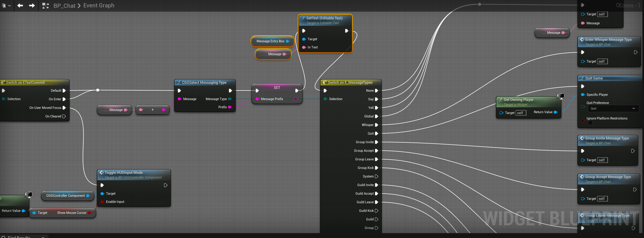Click Event Graph breadcrumb label
Viewport: 644px width, 238px height.
(x=98, y=6)
